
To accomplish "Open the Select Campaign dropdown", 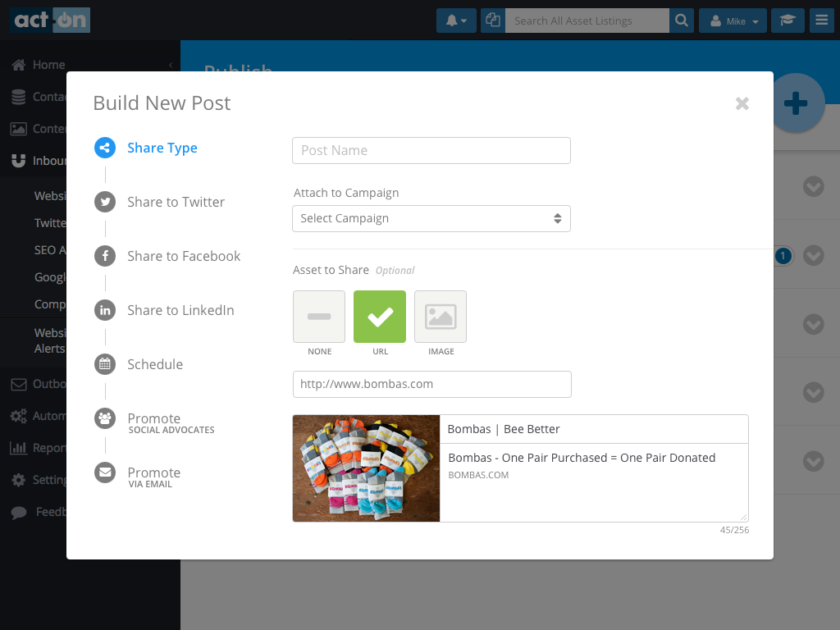I will pos(431,218).
